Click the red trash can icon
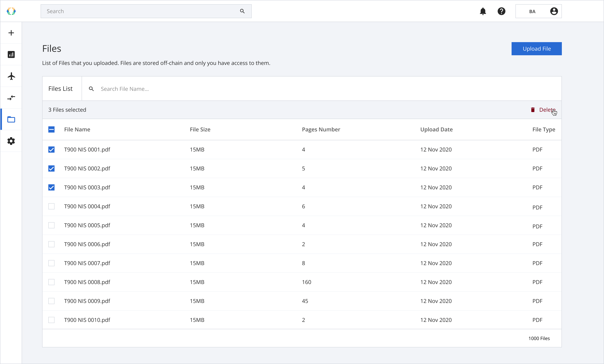Viewport: 604px width, 364px height. pos(533,110)
